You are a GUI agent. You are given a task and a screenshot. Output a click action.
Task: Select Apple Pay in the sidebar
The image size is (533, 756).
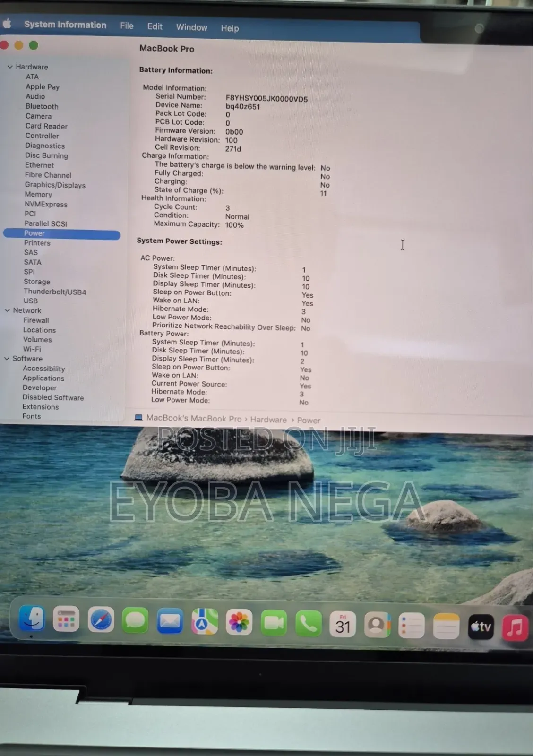point(43,86)
